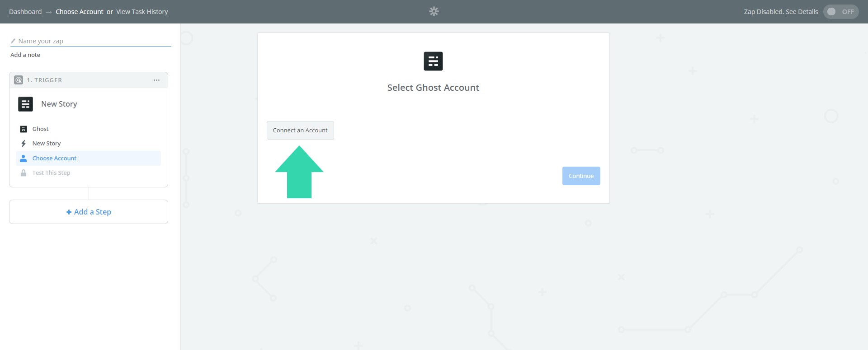Click Add a Step button
This screenshot has height=350, width=868.
(x=89, y=212)
